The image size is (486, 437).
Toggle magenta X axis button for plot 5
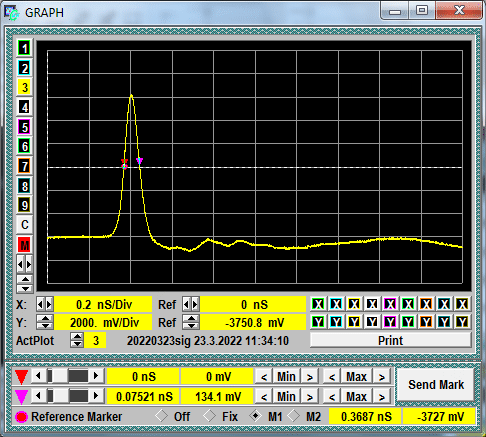390,304
